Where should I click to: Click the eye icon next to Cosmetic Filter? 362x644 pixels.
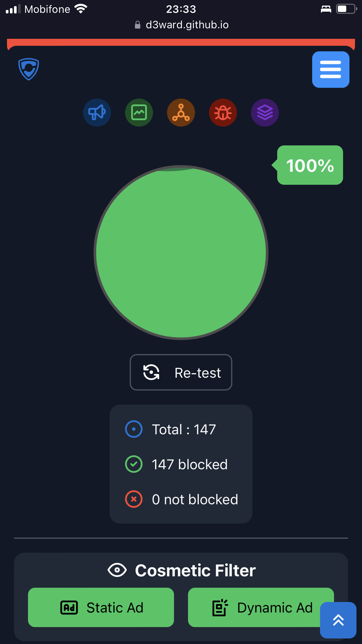click(x=117, y=570)
